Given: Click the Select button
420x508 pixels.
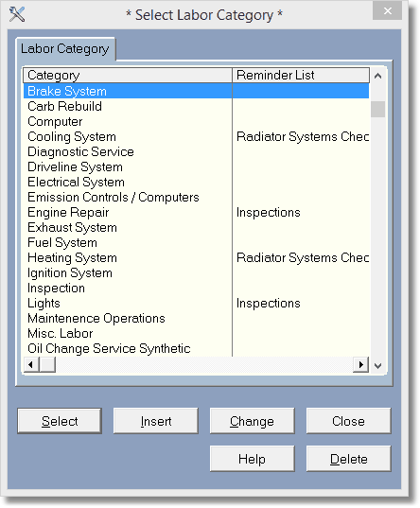Looking at the screenshot, I should point(60,421).
